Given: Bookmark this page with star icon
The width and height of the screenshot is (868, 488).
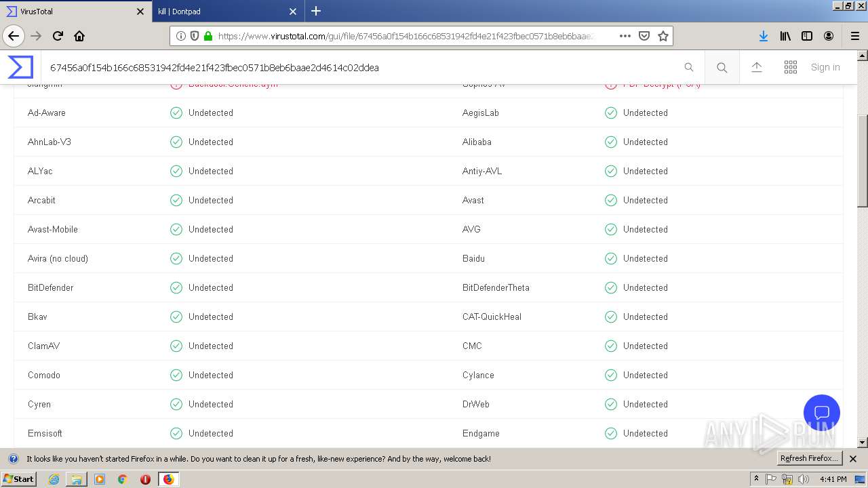Looking at the screenshot, I should tap(663, 36).
